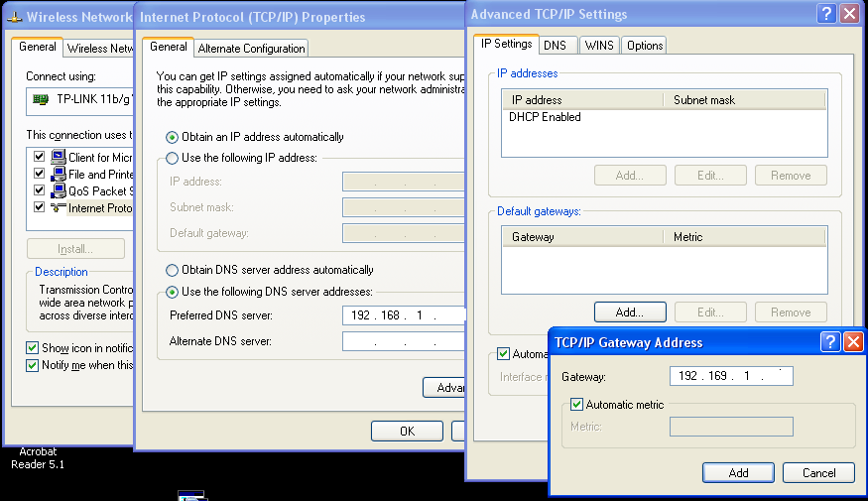
Task: Select the QoS Packet Scheduler icon
Action: [x=59, y=191]
